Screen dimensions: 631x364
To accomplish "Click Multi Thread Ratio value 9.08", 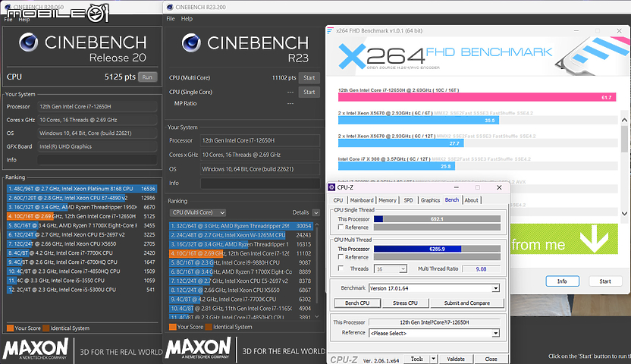I will click(x=481, y=269).
